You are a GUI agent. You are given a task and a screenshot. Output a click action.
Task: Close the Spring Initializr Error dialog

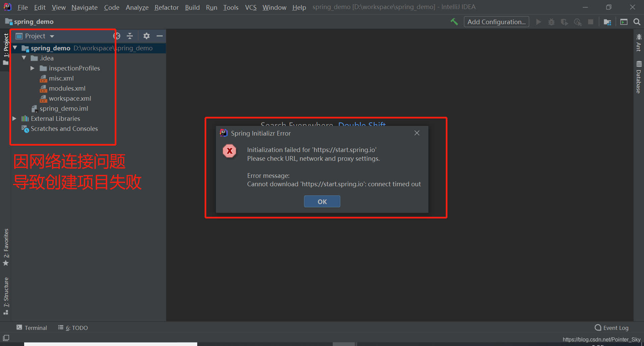point(417,133)
